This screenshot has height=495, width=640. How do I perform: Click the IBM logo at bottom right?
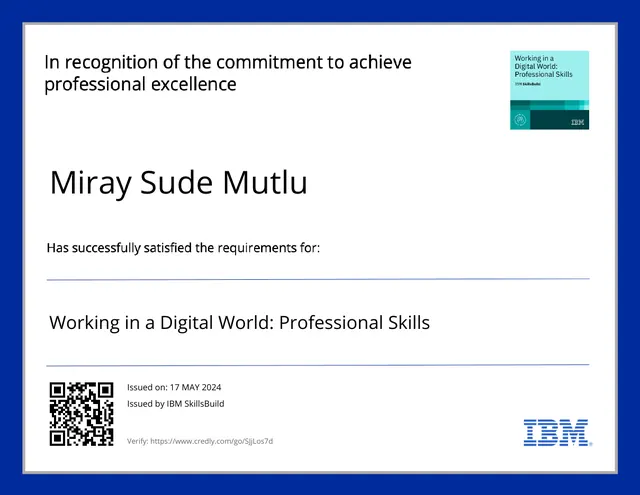[x=558, y=432]
